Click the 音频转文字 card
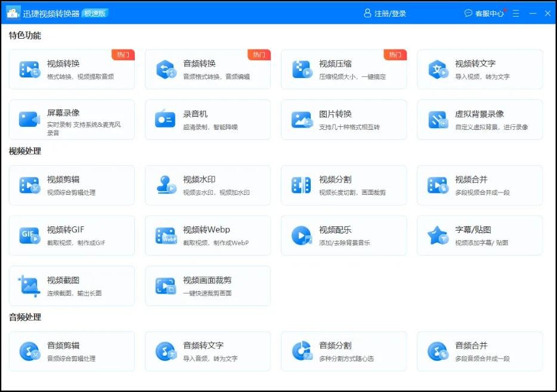Image resolution: width=557 pixels, height=392 pixels. pyautogui.click(x=208, y=351)
